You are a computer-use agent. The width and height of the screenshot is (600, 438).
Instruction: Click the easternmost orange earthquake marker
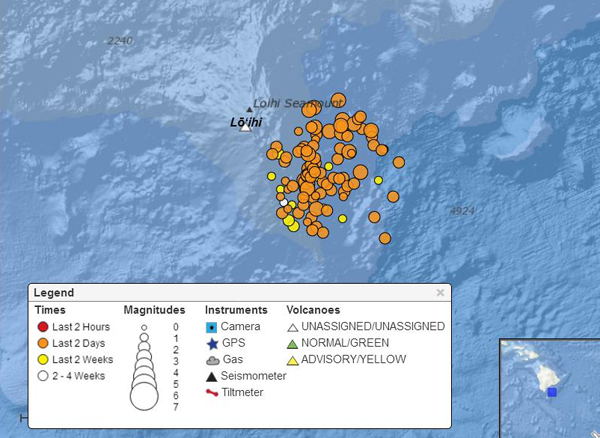click(x=398, y=162)
